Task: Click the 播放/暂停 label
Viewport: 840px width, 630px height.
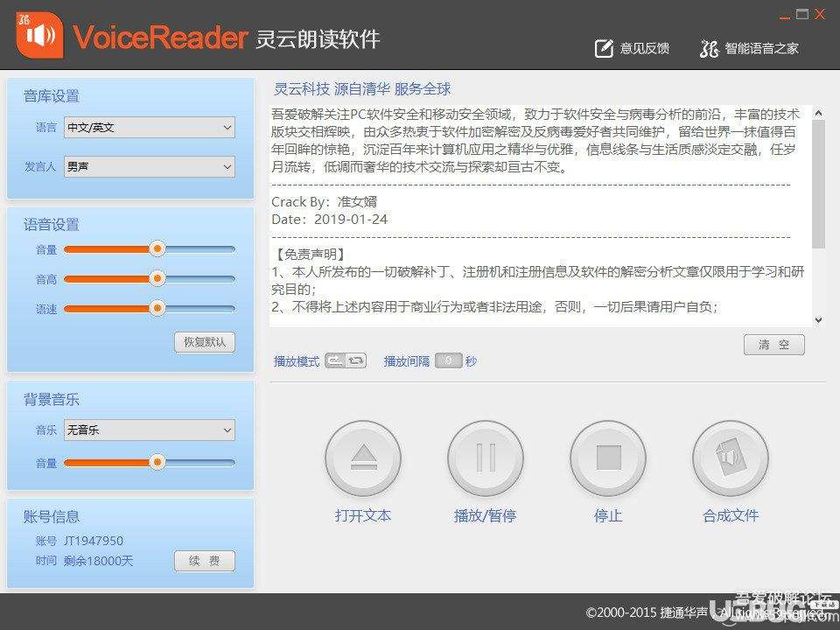Action: coord(486,515)
